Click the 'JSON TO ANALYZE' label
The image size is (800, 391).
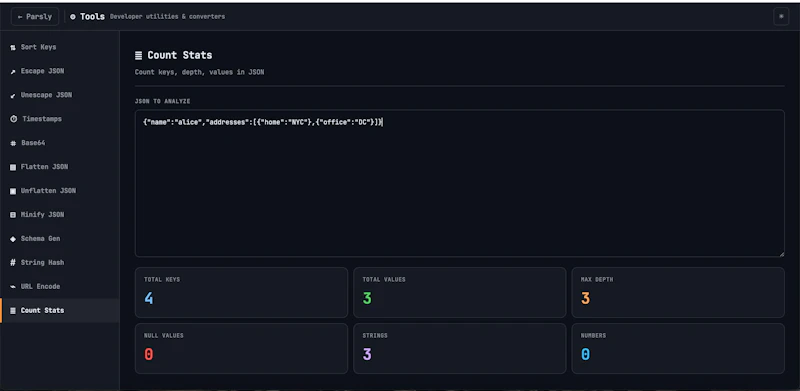tap(162, 102)
